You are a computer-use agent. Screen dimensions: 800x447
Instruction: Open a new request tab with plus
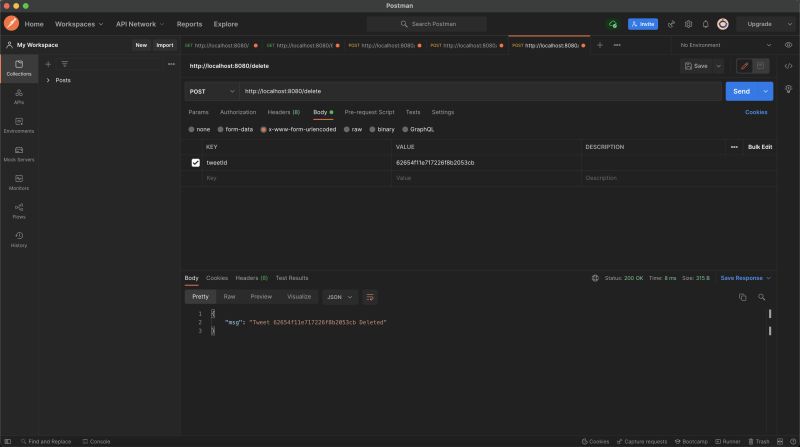[600, 45]
